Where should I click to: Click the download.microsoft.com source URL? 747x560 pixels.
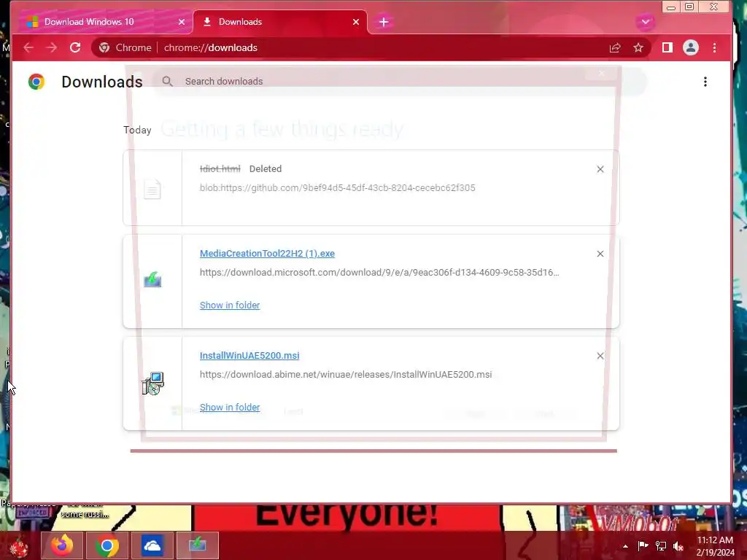[x=379, y=273]
